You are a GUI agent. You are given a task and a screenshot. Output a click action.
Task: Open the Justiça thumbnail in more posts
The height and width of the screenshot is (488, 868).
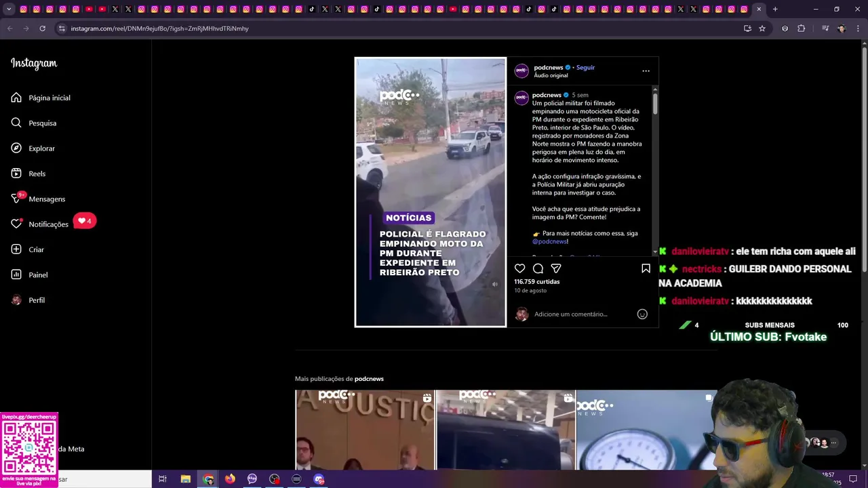365,430
